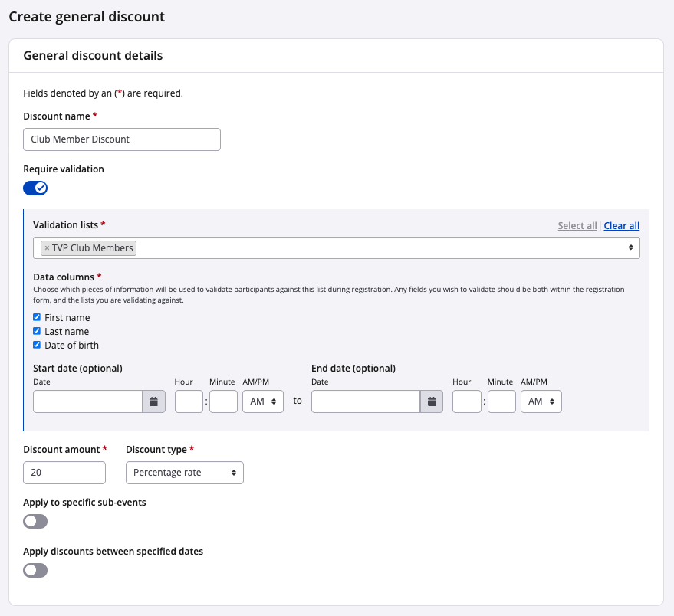Screen dimensions: 674x616
Task: Click the Discount amount field
Action: point(64,473)
